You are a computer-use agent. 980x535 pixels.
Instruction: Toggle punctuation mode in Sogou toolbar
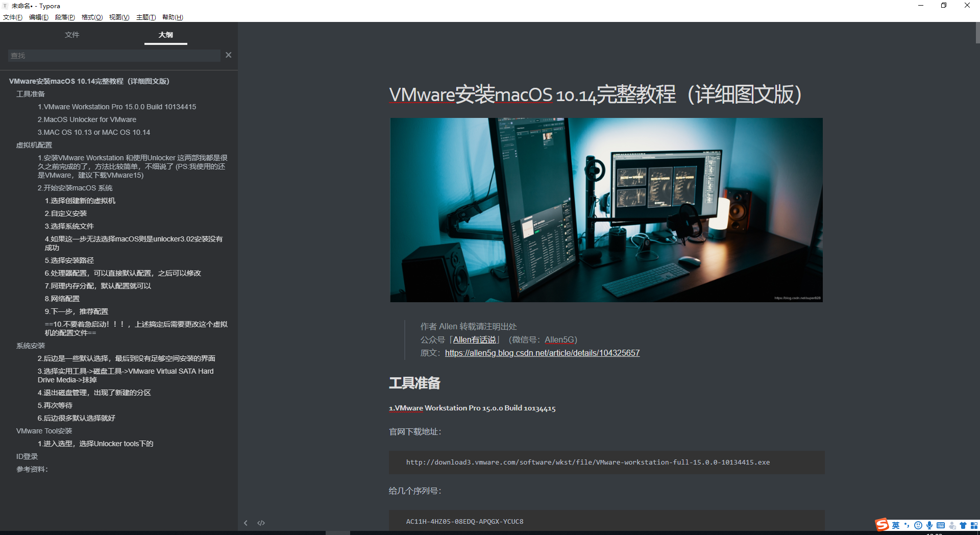click(907, 525)
